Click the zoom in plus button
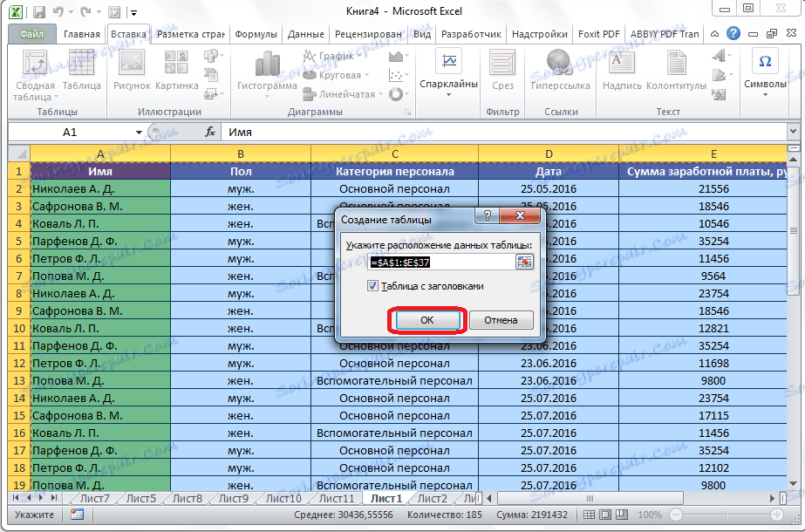Image resolution: width=805 pixels, height=532 pixels. 777,514
